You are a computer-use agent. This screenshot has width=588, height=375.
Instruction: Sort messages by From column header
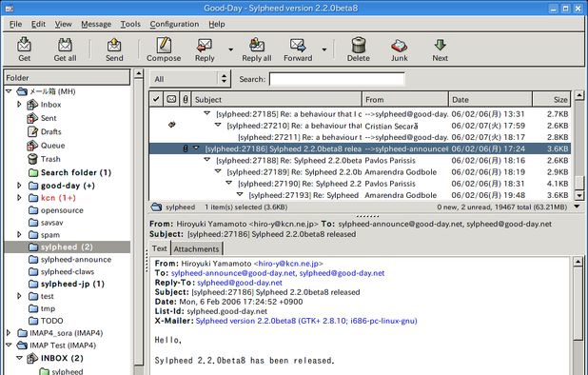coord(405,99)
